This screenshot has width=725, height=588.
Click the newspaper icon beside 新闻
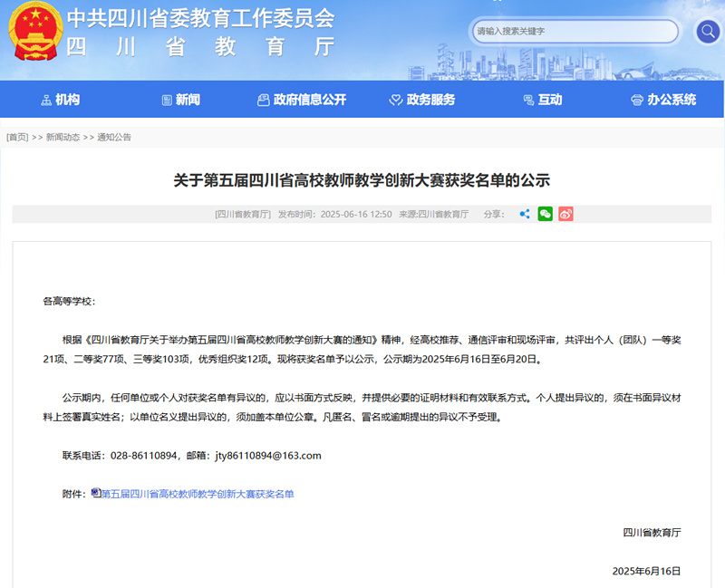pyautogui.click(x=167, y=100)
